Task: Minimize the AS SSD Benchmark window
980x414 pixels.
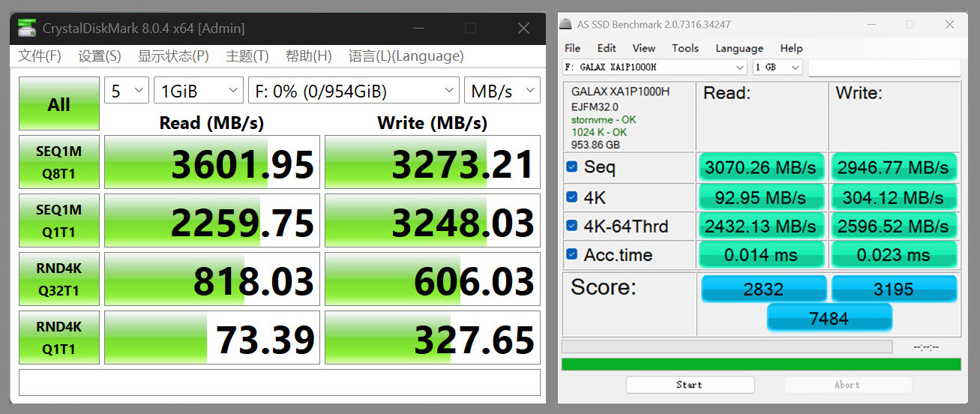Action: [x=871, y=25]
